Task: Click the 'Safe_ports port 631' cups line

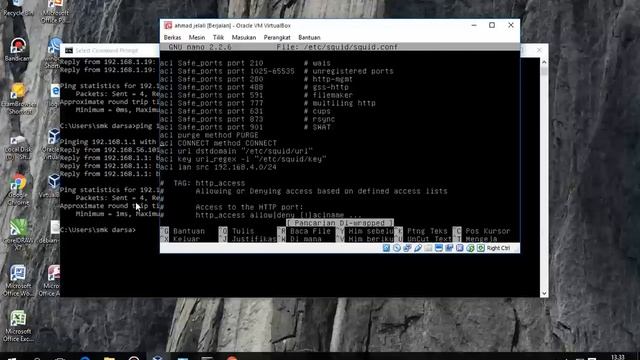Action: pyautogui.click(x=245, y=111)
